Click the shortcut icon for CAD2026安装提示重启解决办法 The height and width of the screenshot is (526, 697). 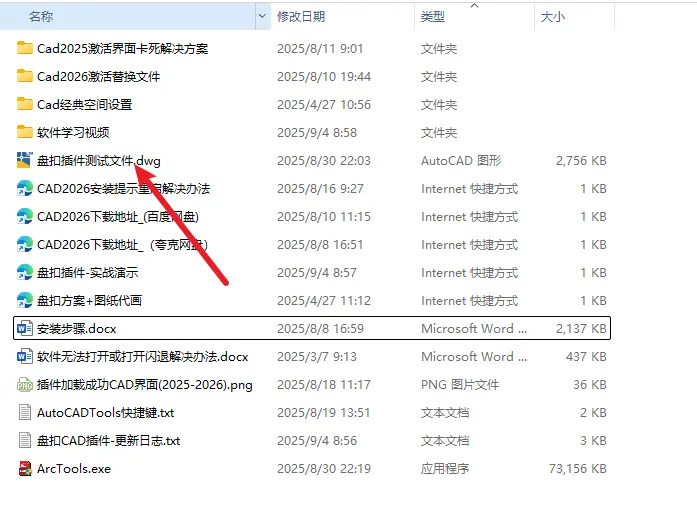24,188
